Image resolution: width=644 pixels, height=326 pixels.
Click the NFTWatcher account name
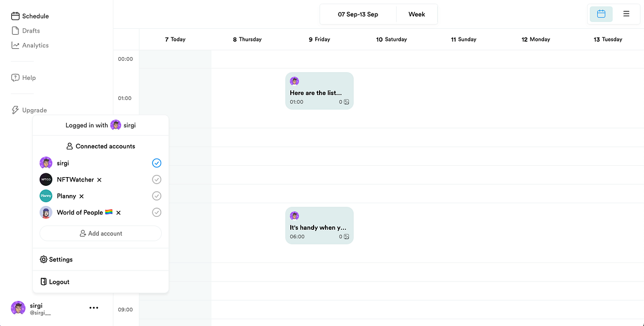click(75, 180)
